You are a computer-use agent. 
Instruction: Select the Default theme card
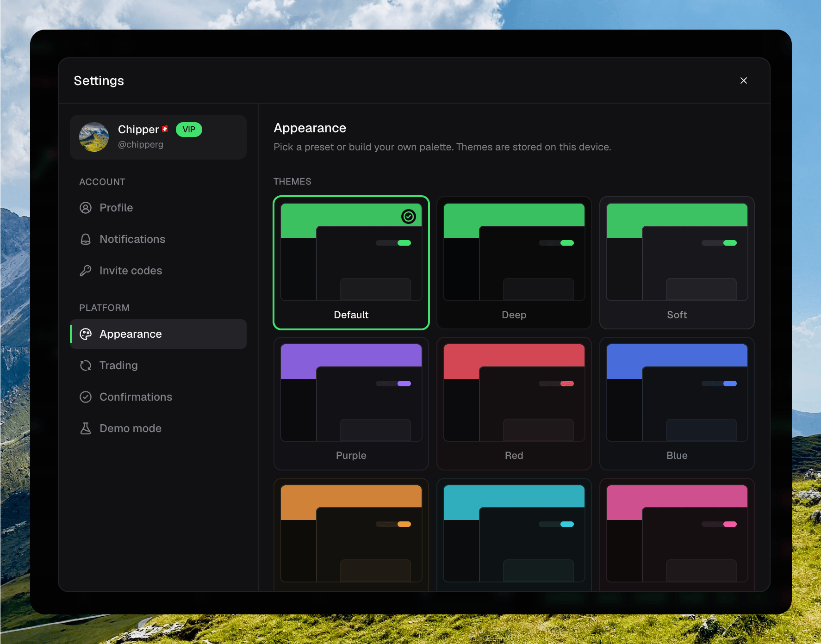(351, 263)
